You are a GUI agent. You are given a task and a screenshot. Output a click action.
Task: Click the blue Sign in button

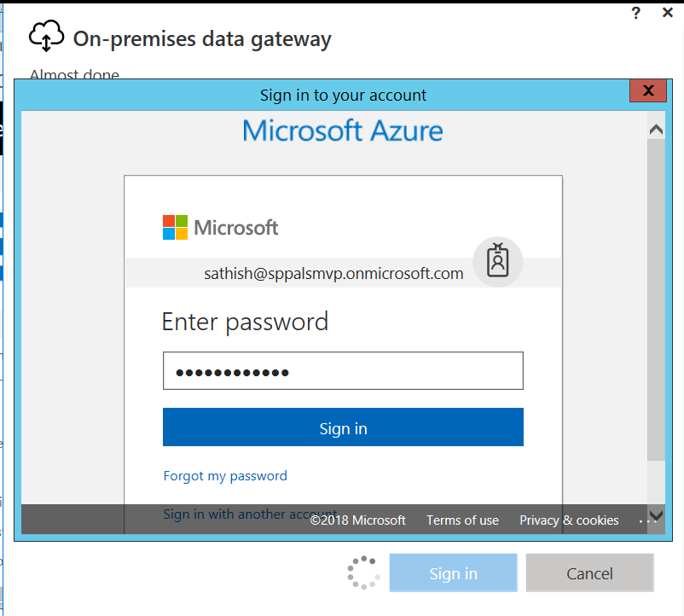coord(343,427)
